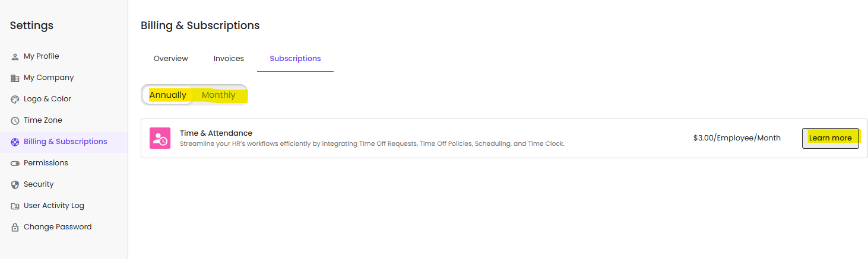868x259 pixels.
Task: Go to Permissions settings
Action: pos(46,163)
